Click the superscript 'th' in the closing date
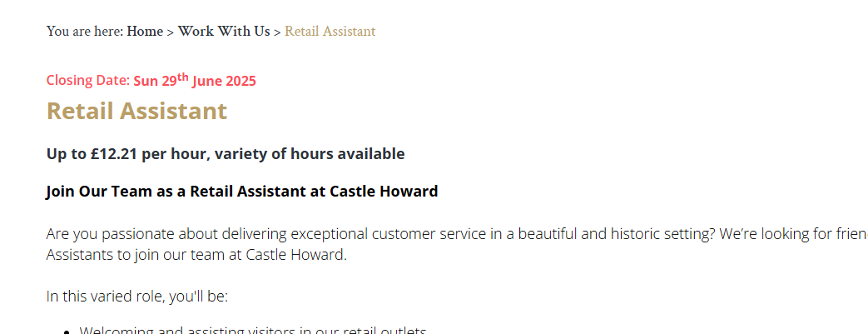Image resolution: width=868 pixels, height=334 pixels. pyautogui.click(x=183, y=77)
